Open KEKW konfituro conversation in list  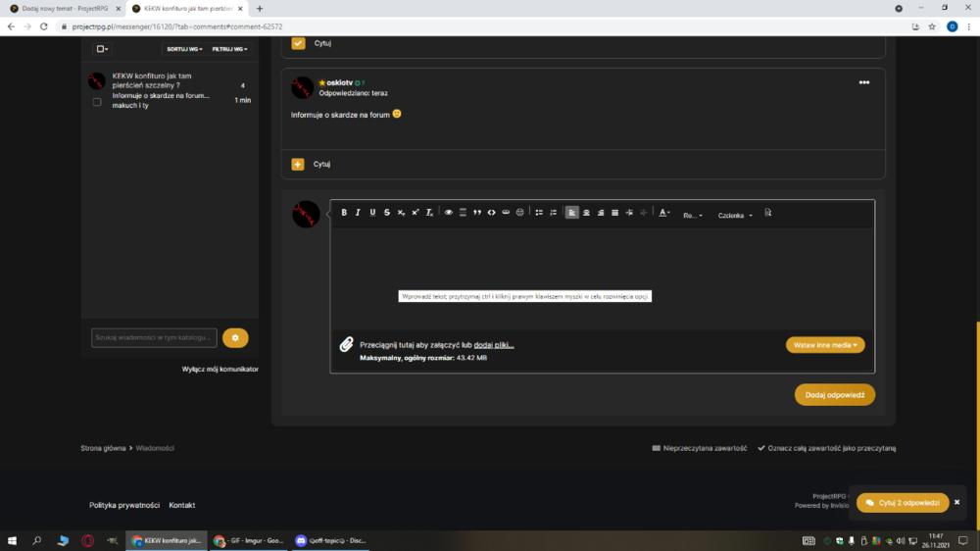(x=152, y=80)
